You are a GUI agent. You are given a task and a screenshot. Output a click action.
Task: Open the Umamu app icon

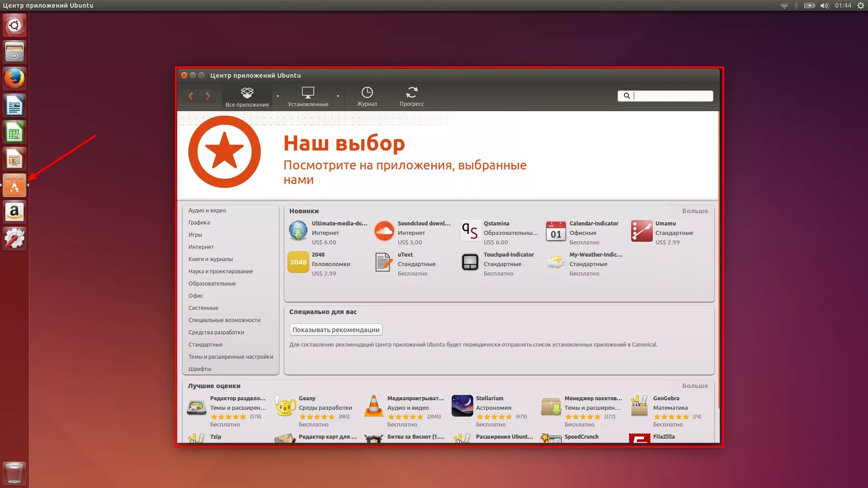642,231
